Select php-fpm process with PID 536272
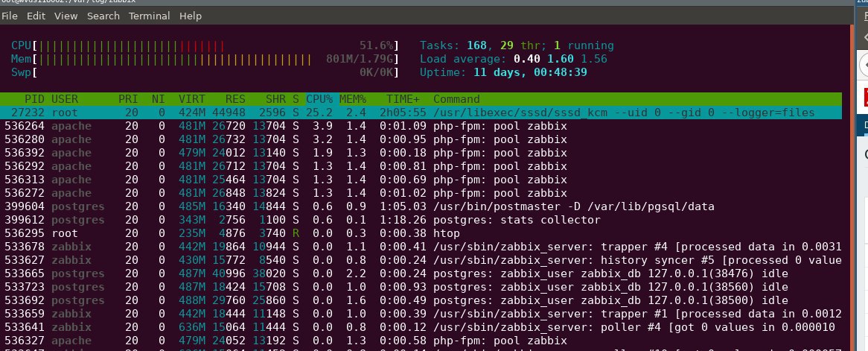This screenshot has width=868, height=351. coord(421,193)
